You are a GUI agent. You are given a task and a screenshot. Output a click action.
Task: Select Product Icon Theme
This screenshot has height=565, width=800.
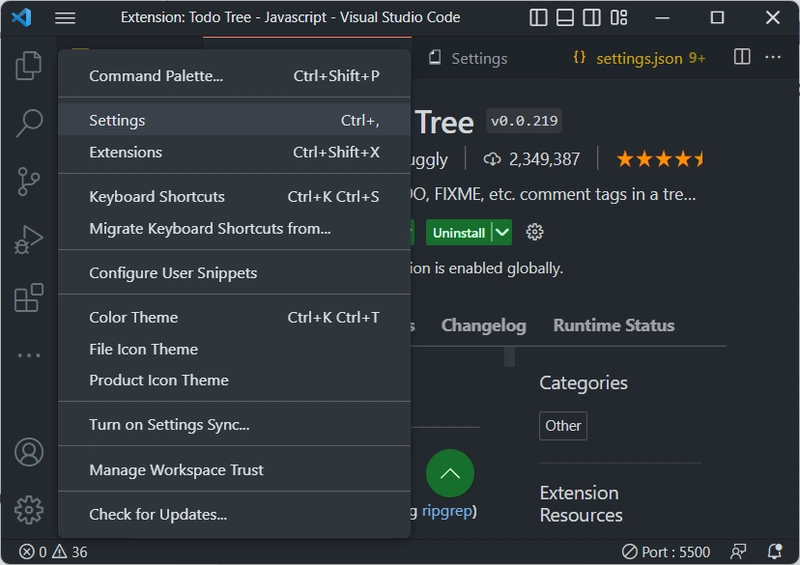click(x=234, y=380)
